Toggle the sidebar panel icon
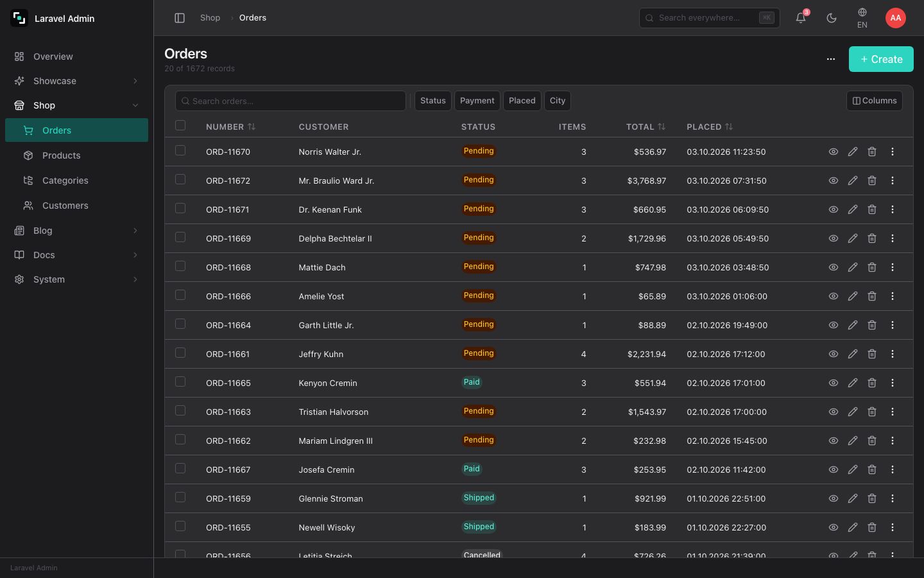 pyautogui.click(x=180, y=18)
